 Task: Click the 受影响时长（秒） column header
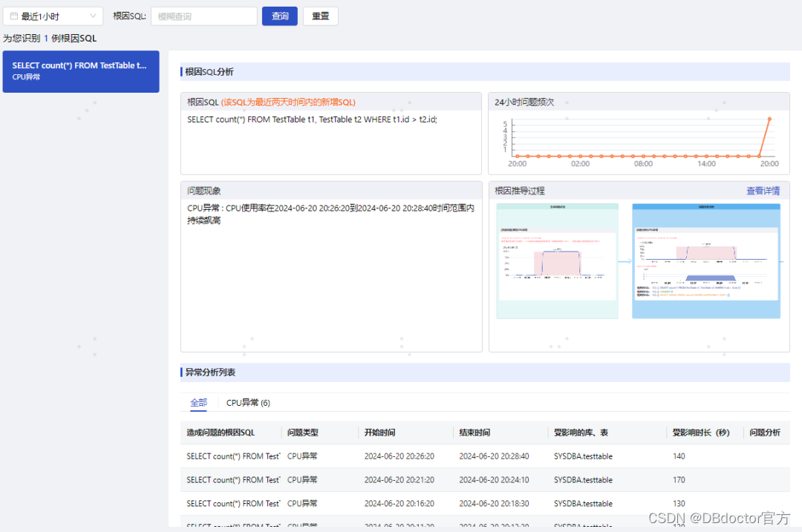pos(701,433)
